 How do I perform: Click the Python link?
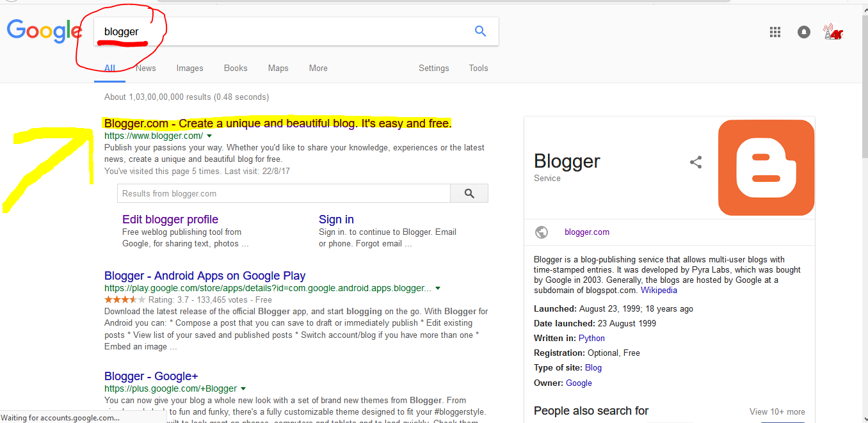click(591, 339)
